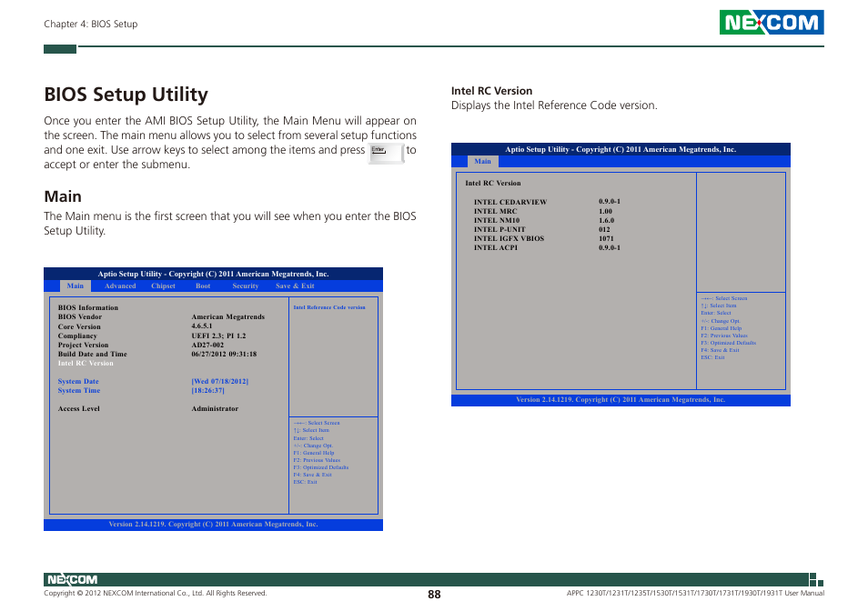
Task: Open the Save & Exit tab
Action: tap(295, 285)
